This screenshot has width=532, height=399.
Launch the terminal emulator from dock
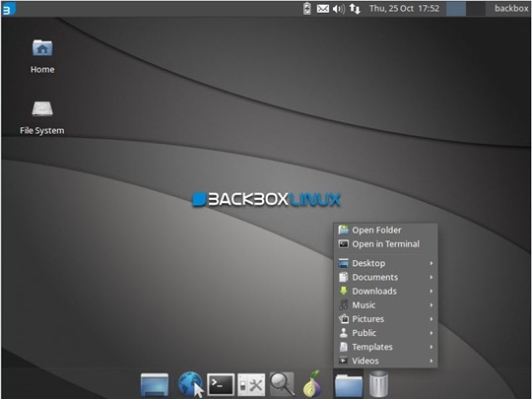click(221, 385)
